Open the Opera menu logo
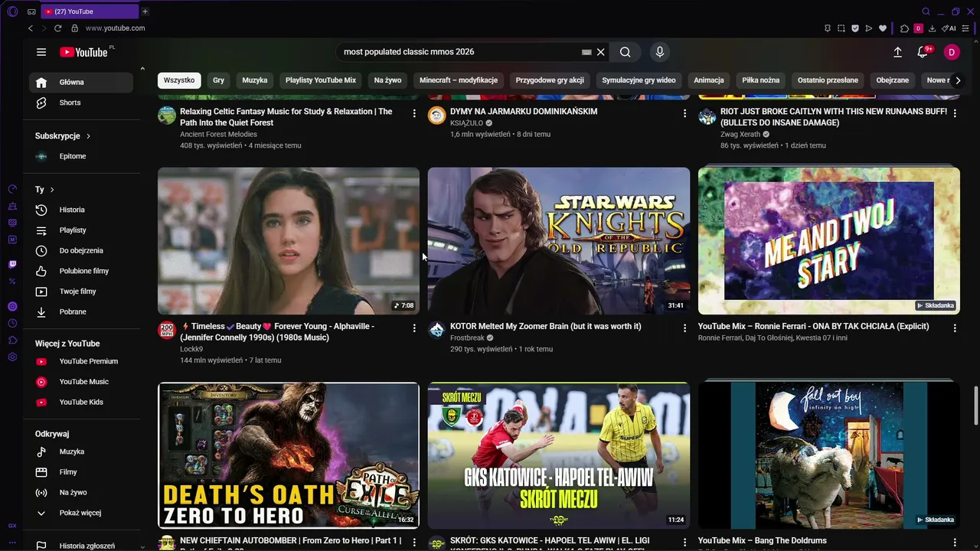The height and width of the screenshot is (551, 980). pos(11,11)
